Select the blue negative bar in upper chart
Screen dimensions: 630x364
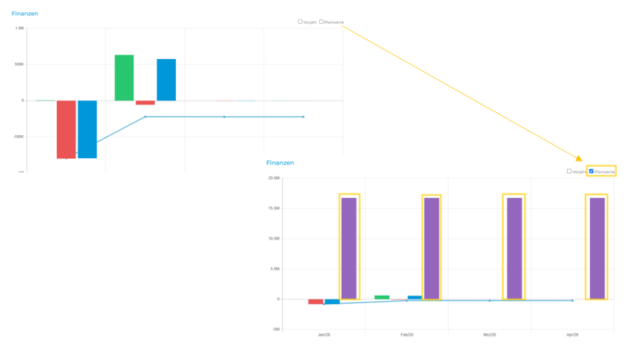click(x=87, y=129)
